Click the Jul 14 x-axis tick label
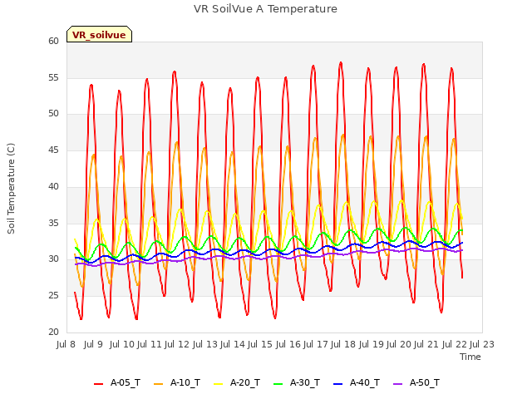 pyautogui.click(x=233, y=344)
